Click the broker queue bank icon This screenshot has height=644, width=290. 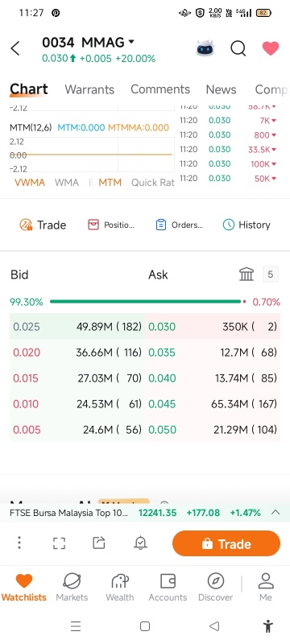tap(246, 275)
